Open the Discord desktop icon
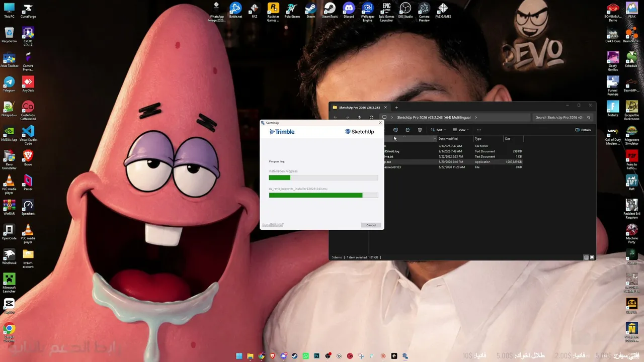The height and width of the screenshot is (362, 644). tap(349, 11)
